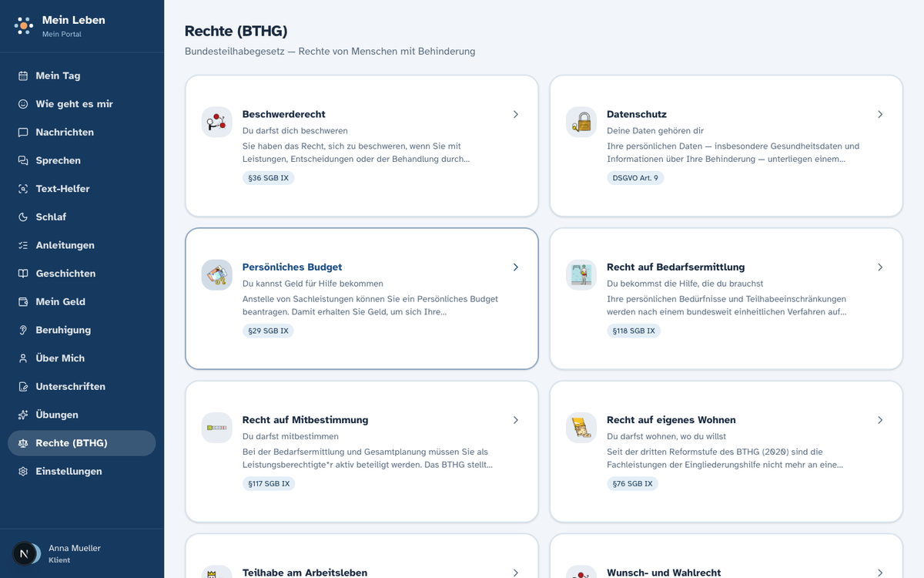The height and width of the screenshot is (578, 924).
Task: Click the padlock icon on the Datenschutz card
Action: [x=581, y=122]
